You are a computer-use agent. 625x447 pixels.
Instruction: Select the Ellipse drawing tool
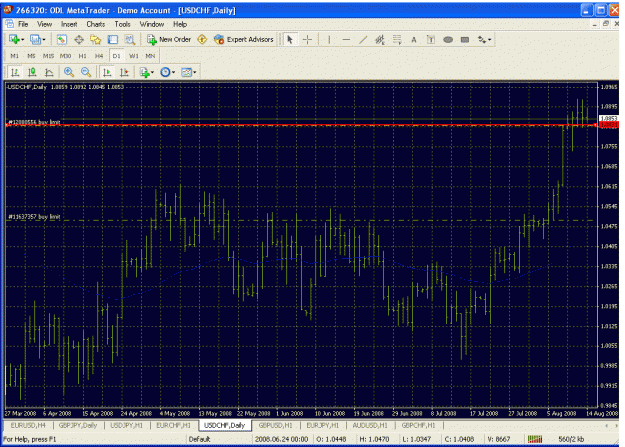pos(448,39)
